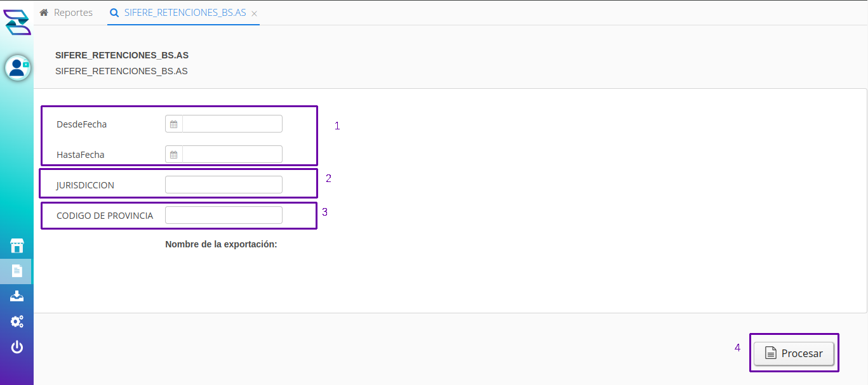Screen dimensions: 868x385
Task: Click the JURISDICCION input field
Action: (224, 185)
